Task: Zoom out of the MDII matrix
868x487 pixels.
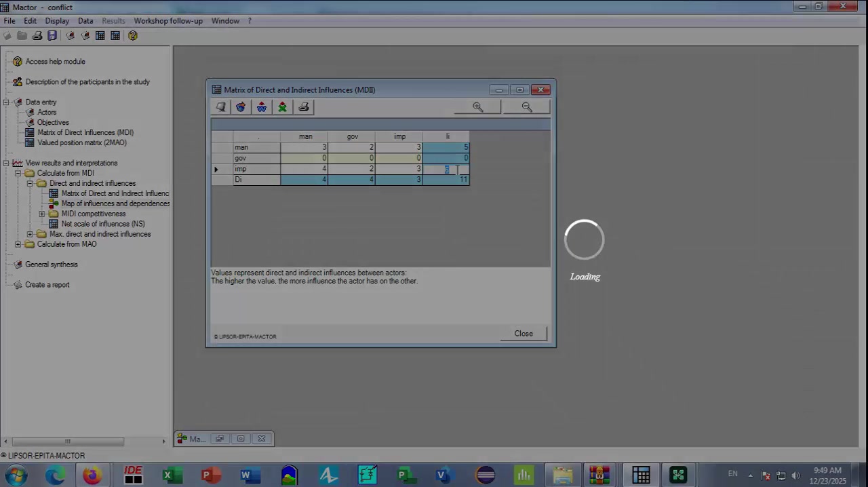Action: (527, 107)
